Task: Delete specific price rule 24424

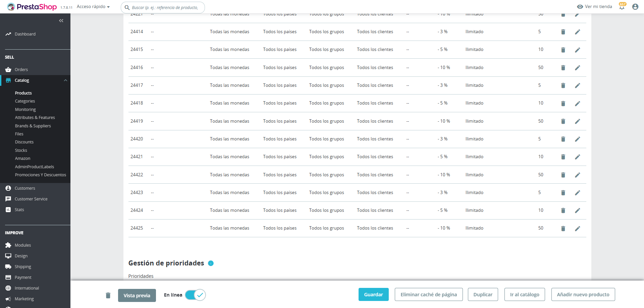Action: [x=563, y=210]
